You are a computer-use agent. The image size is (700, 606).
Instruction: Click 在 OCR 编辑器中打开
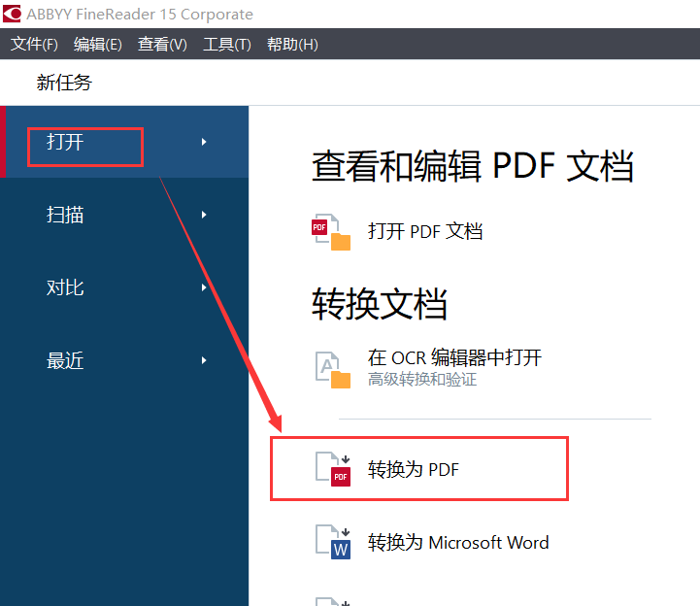[454, 357]
